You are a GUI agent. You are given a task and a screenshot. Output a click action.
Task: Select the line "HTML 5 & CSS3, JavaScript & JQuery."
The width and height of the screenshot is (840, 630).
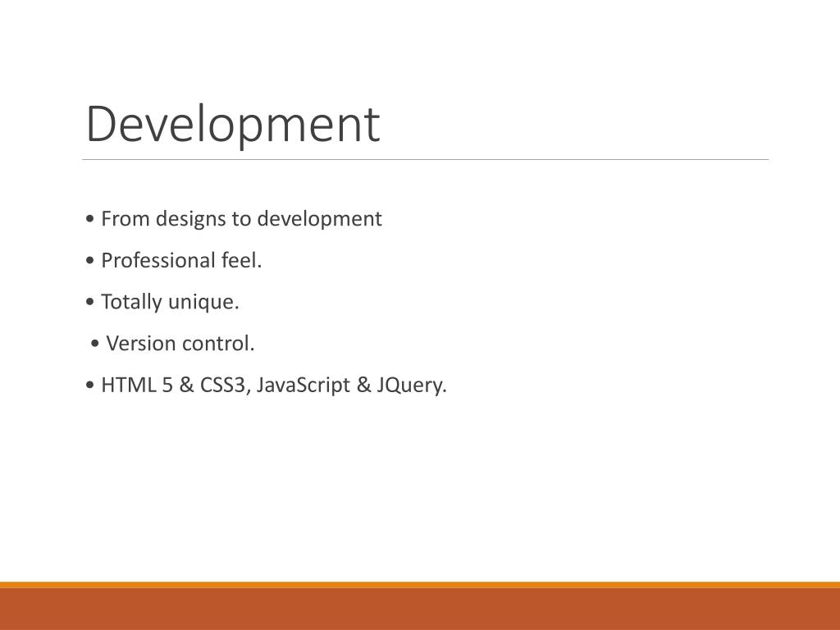(x=266, y=385)
